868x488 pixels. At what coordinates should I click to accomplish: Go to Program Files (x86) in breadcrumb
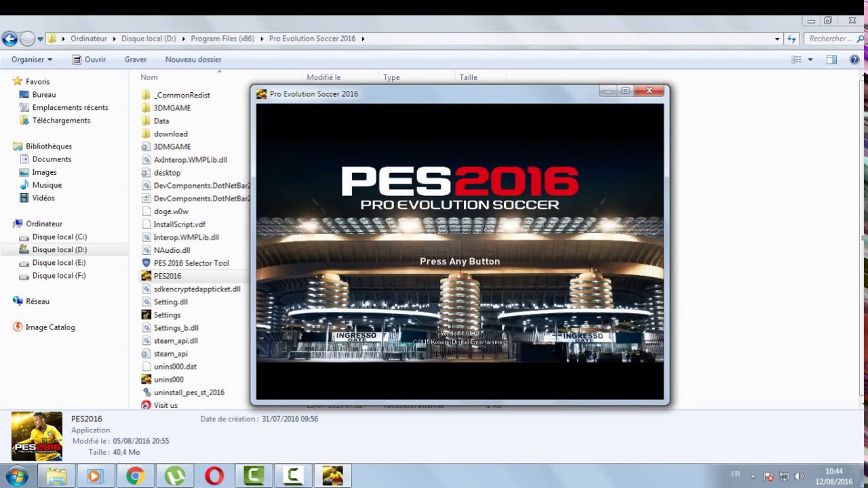(222, 39)
